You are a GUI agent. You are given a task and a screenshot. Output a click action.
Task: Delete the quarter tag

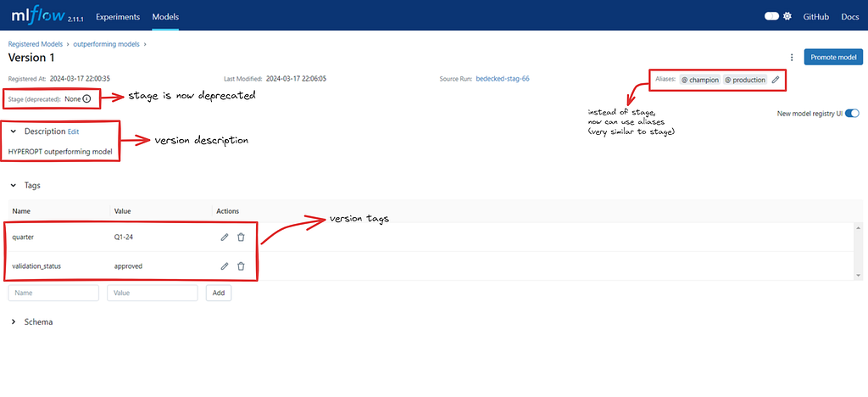tap(241, 237)
